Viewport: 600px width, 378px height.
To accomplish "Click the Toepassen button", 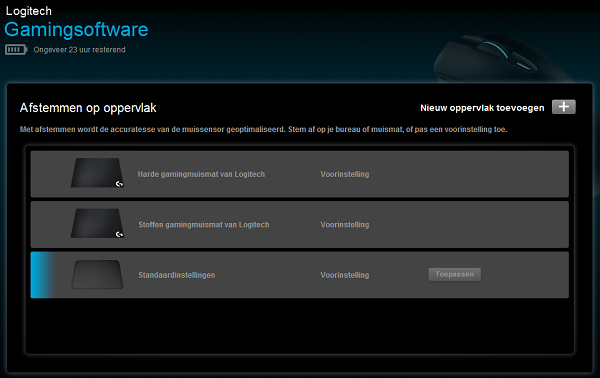I will (x=455, y=274).
